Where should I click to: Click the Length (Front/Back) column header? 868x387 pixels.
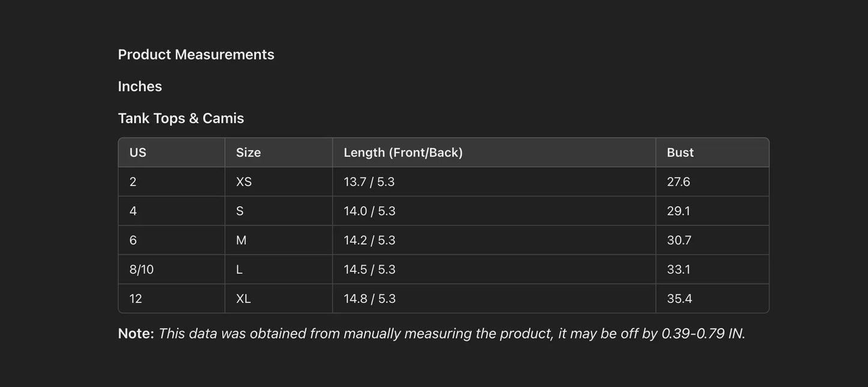point(403,153)
